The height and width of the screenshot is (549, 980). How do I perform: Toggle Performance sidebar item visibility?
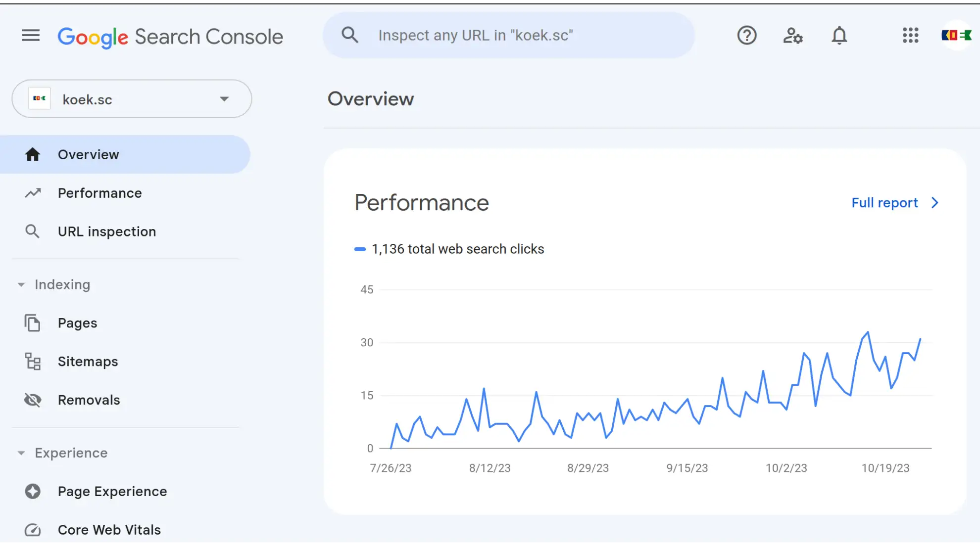(99, 192)
